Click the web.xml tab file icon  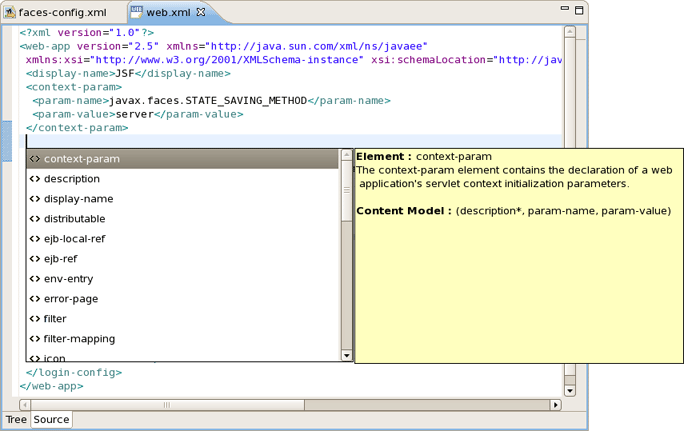click(137, 13)
